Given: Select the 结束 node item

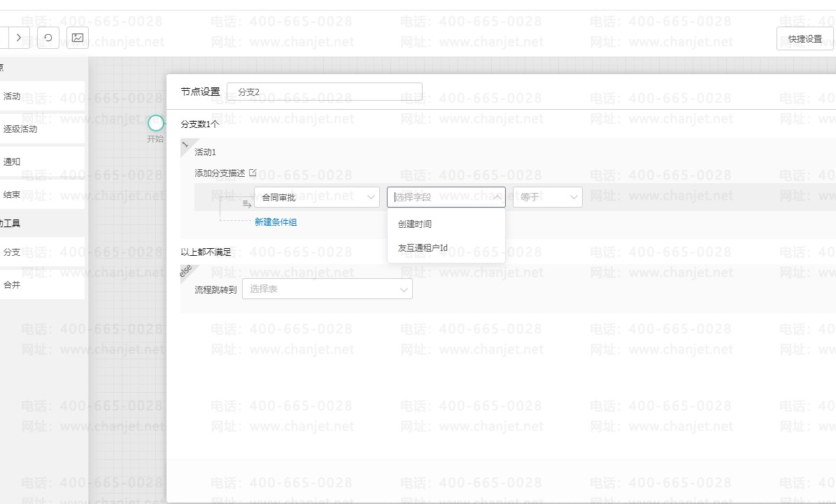Looking at the screenshot, I should click(x=41, y=194).
